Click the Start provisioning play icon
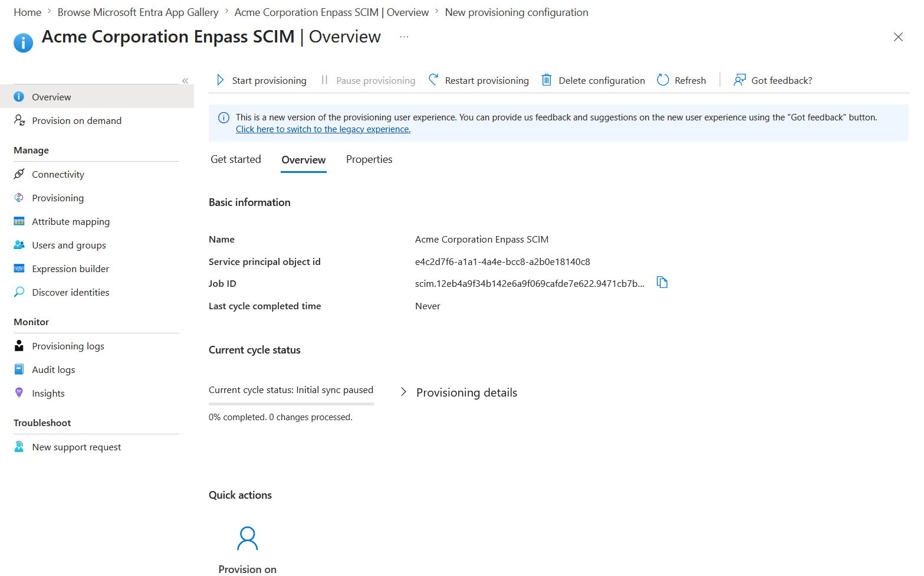 coord(221,80)
